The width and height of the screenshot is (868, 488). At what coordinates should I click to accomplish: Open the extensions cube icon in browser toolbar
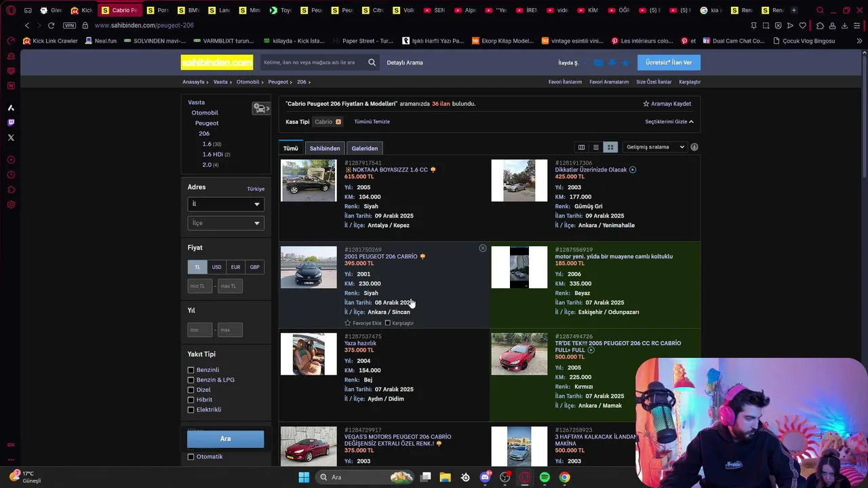pyautogui.click(x=820, y=25)
